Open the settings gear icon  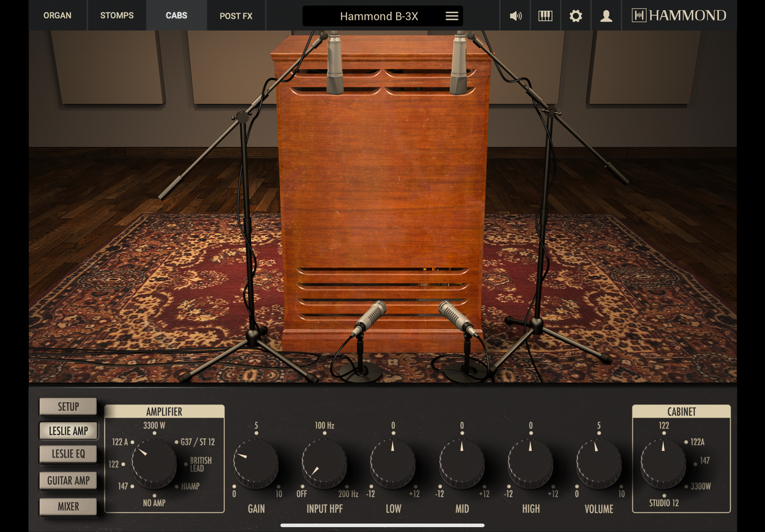[x=576, y=16]
